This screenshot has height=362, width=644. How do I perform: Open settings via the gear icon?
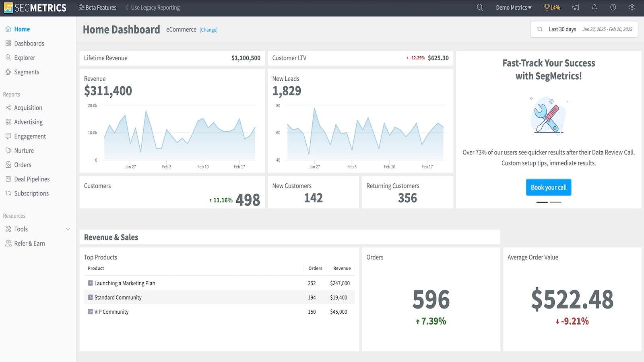(631, 7)
